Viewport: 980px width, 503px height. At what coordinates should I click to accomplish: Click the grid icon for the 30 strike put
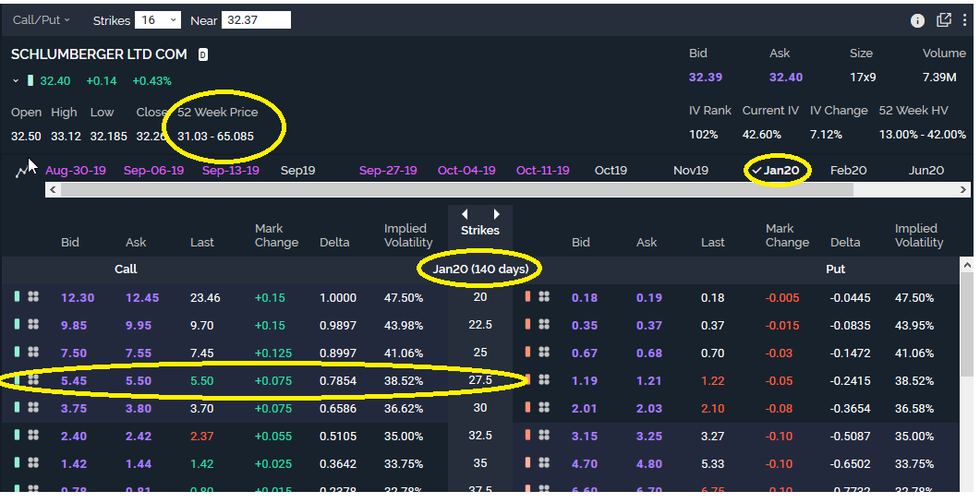point(544,407)
